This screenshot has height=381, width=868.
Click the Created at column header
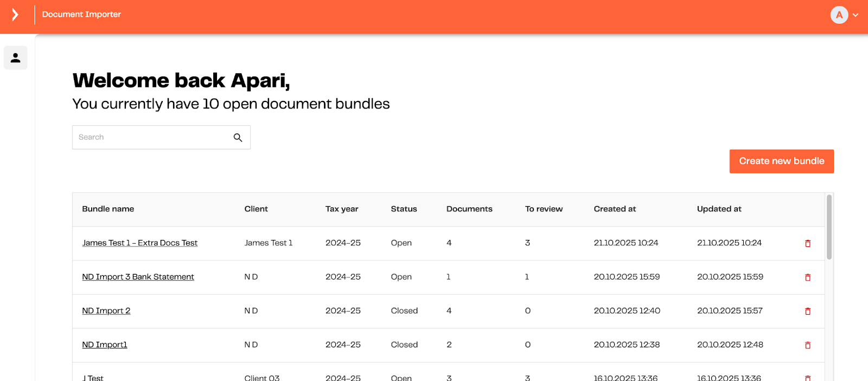click(x=615, y=209)
